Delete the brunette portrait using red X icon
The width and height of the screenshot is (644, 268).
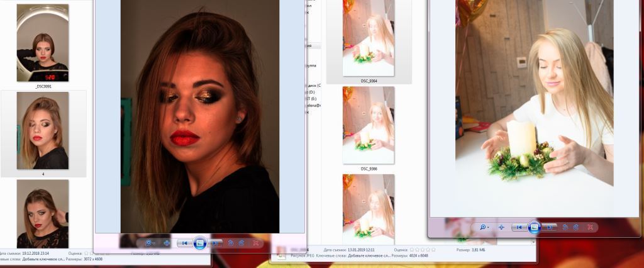[x=255, y=243]
